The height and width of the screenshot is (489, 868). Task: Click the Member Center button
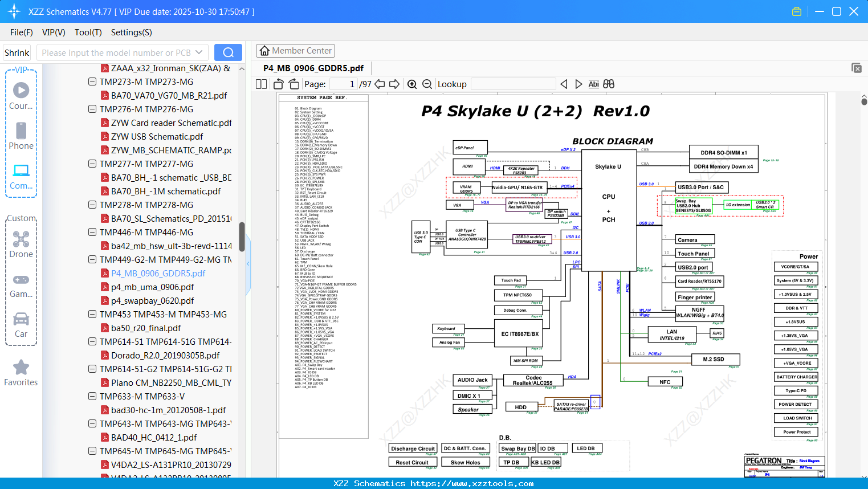click(x=295, y=51)
